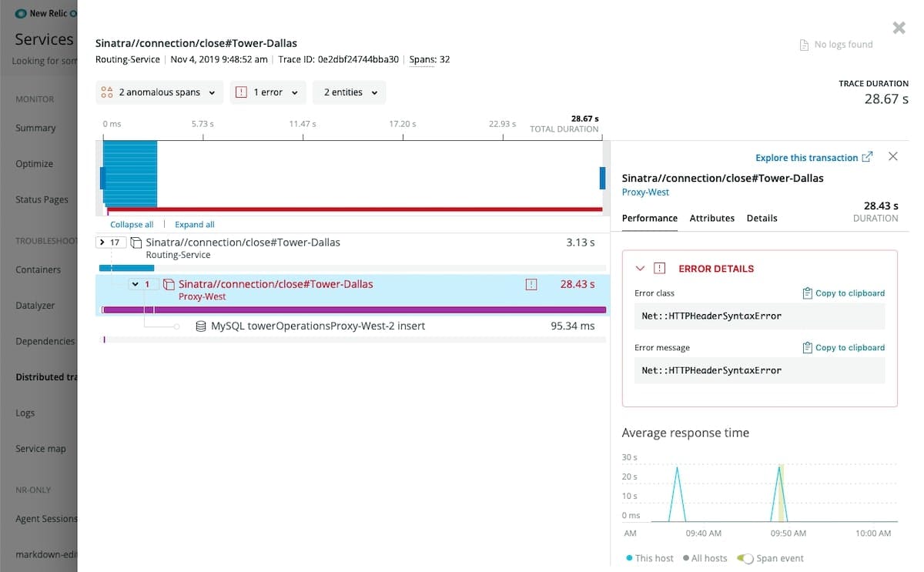Open Containers in the sidebar

pos(38,269)
